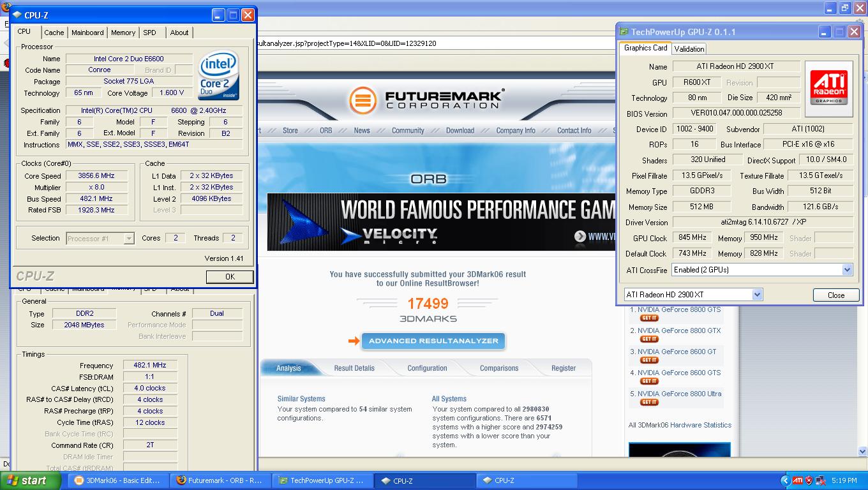
Task: Click the network connection tray icon
Action: click(819, 480)
